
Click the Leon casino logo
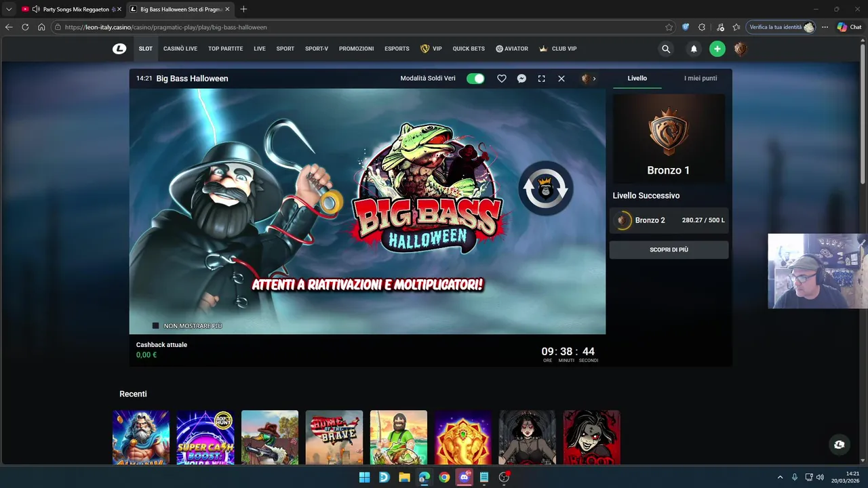pos(119,49)
